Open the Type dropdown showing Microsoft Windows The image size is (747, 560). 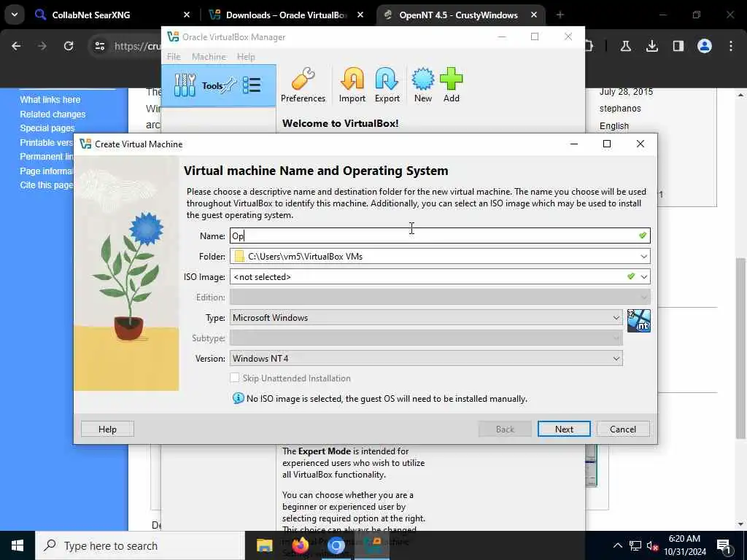pyautogui.click(x=426, y=318)
